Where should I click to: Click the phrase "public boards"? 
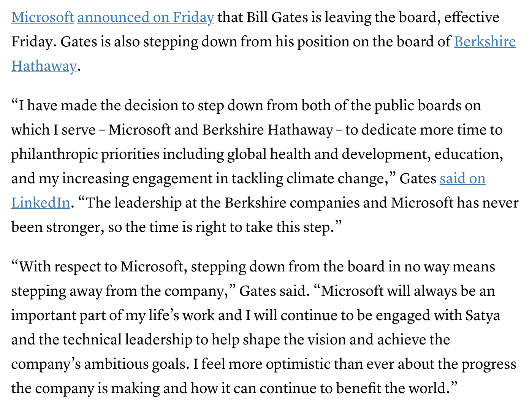pos(418,106)
